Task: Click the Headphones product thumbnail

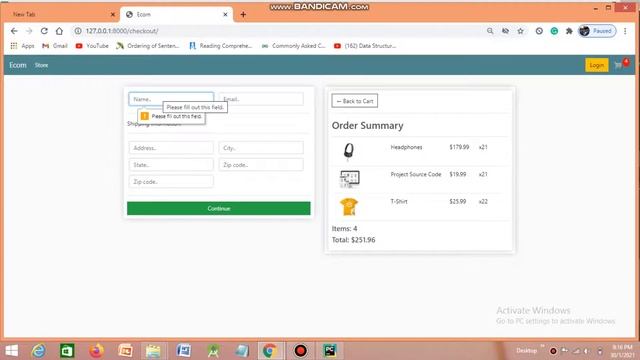Action: click(349, 151)
